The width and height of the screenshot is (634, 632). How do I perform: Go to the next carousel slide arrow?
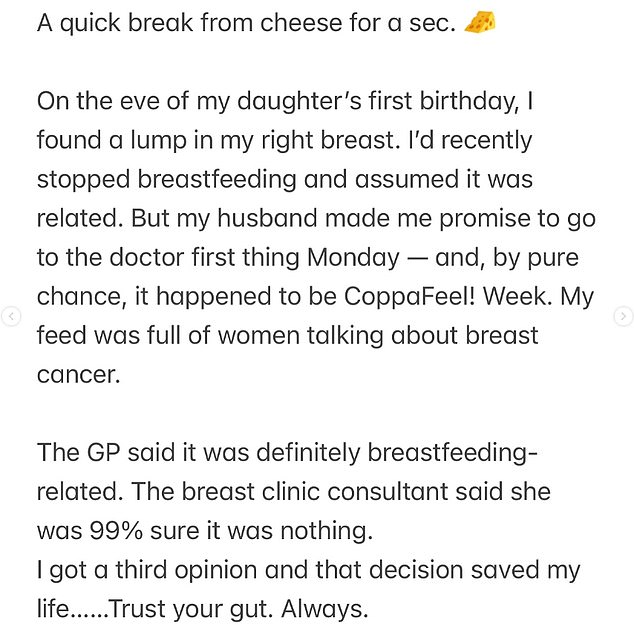(623, 316)
